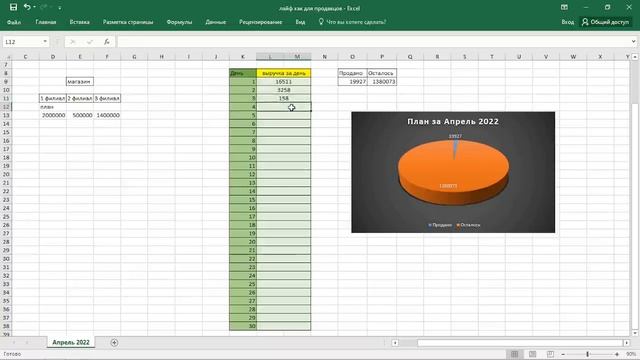Image resolution: width=640 pixels, height=360 pixels.
Task: Click the 90% zoom level value
Action: pyautogui.click(x=631, y=354)
